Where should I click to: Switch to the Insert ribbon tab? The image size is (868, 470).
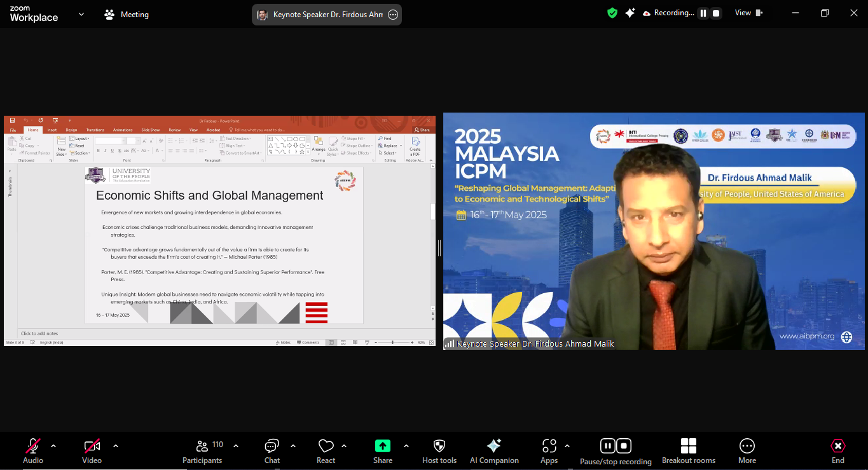click(52, 130)
